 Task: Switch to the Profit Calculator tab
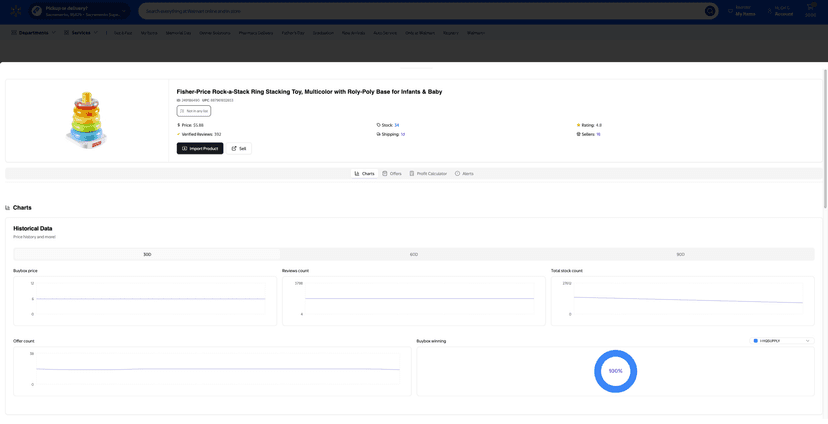click(428, 174)
